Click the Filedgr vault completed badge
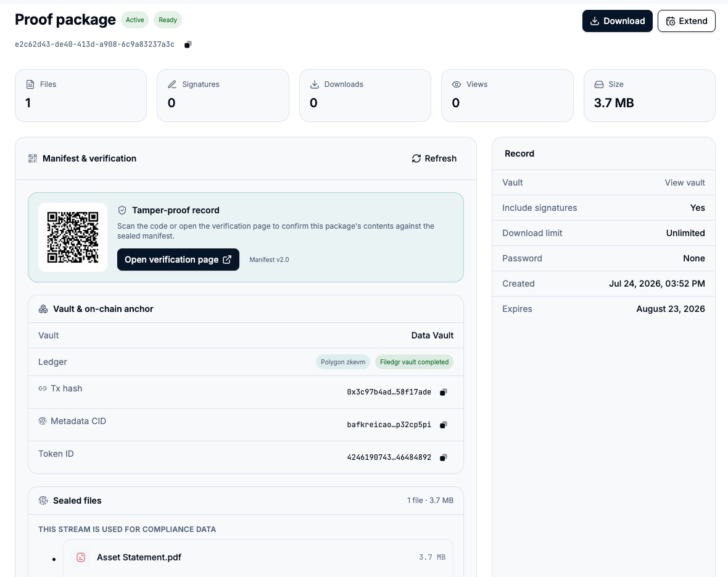The image size is (728, 577). pos(414,362)
